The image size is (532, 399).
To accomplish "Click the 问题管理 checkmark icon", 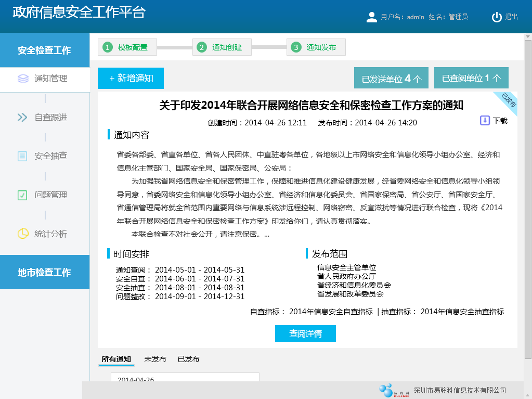I will [22, 195].
